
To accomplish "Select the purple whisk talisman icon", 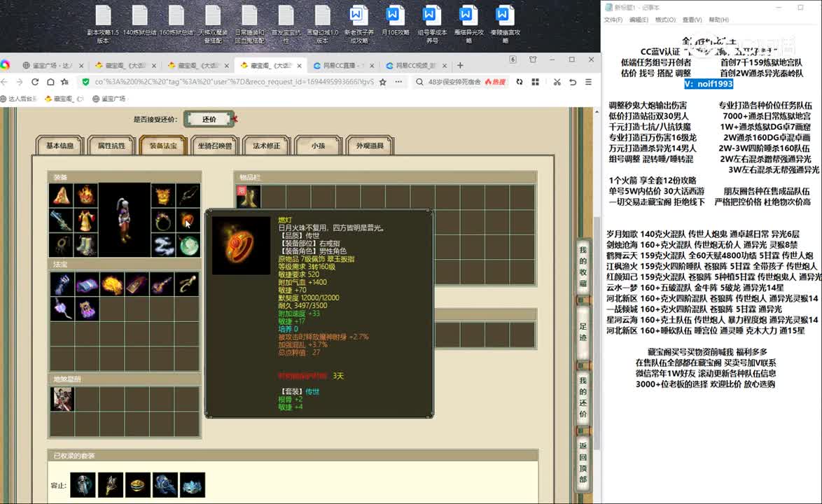I will 62,309.
